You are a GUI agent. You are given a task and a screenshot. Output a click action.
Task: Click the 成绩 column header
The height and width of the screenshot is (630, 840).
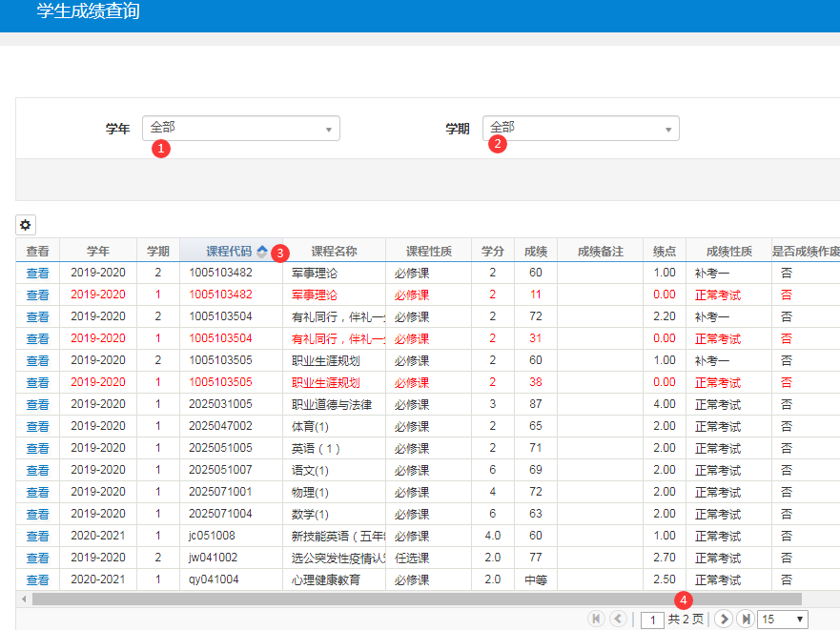point(536,252)
